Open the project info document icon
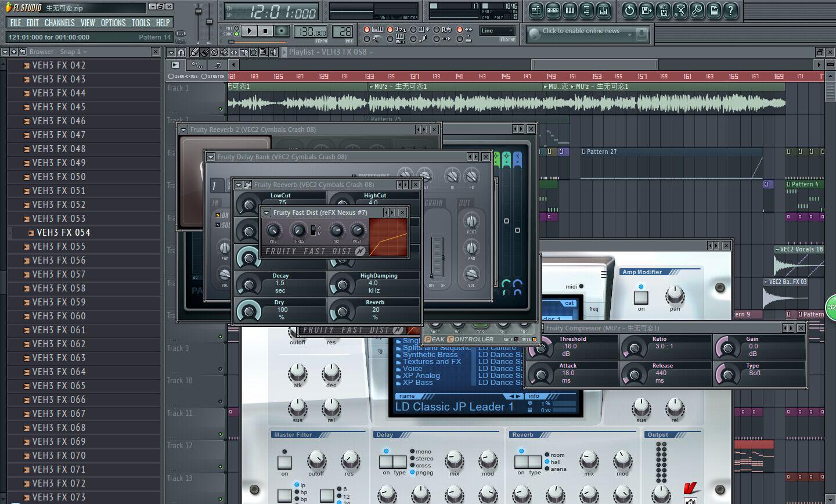Image resolution: width=836 pixels, height=504 pixels. pos(714,10)
